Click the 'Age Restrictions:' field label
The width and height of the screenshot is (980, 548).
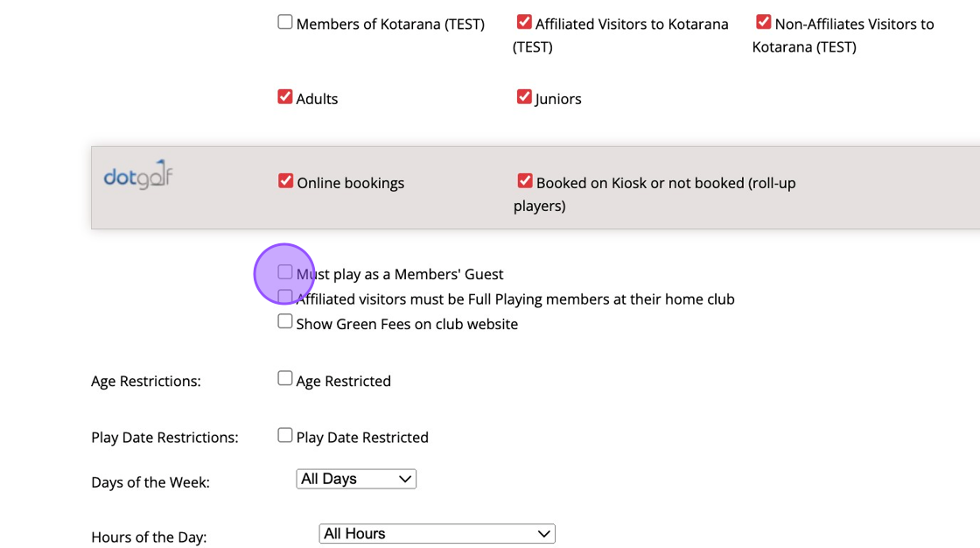pyautogui.click(x=146, y=382)
